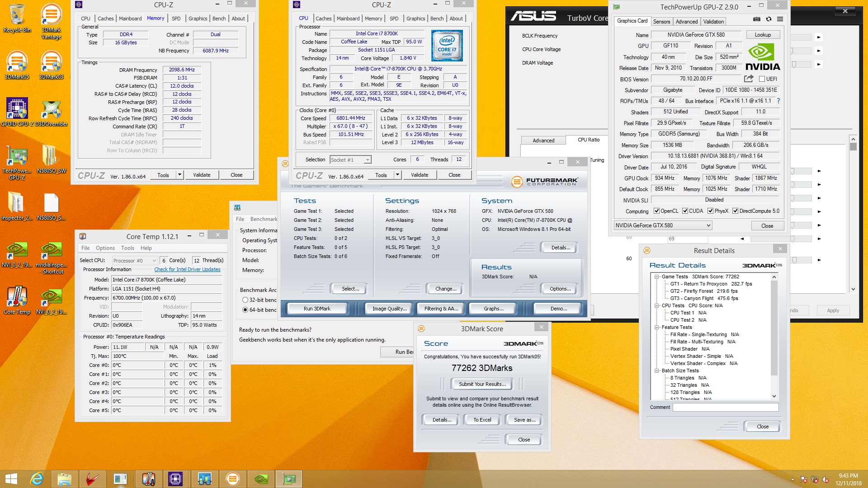The height and width of the screenshot is (488, 868).
Task: Click Submit Your Results button
Action: (482, 384)
